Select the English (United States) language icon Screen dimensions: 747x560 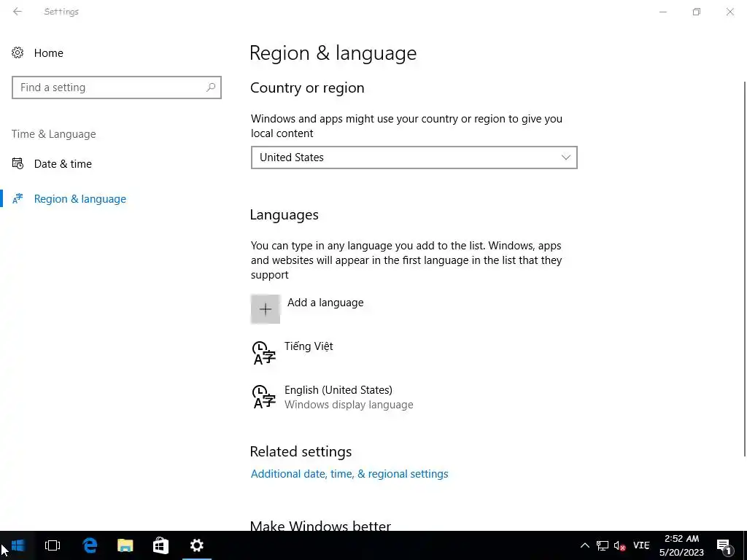[x=263, y=397]
